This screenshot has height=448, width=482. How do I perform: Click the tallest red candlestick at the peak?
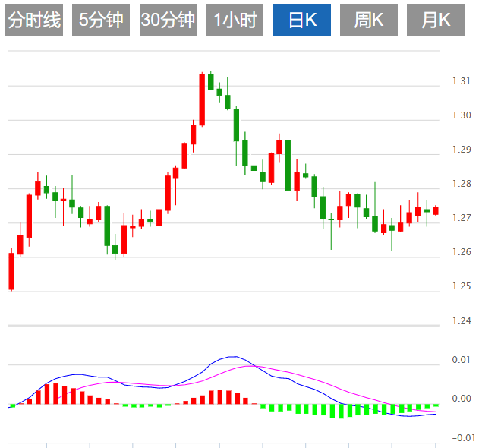click(202, 99)
